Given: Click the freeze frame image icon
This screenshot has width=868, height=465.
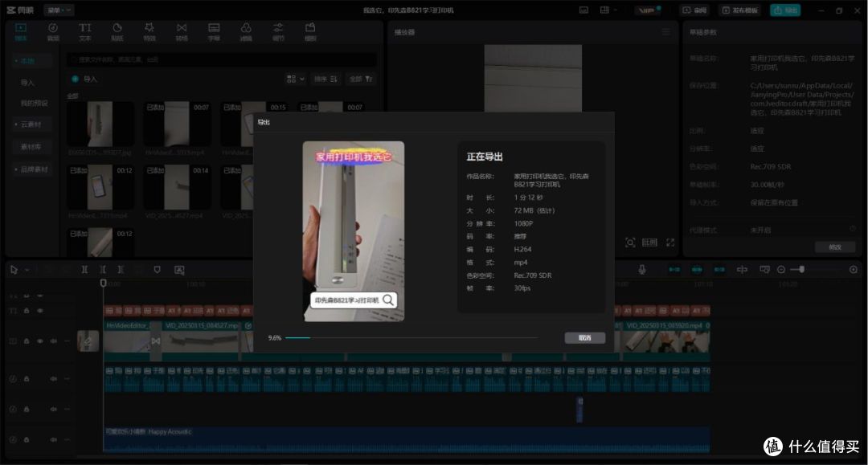Looking at the screenshot, I should (179, 270).
